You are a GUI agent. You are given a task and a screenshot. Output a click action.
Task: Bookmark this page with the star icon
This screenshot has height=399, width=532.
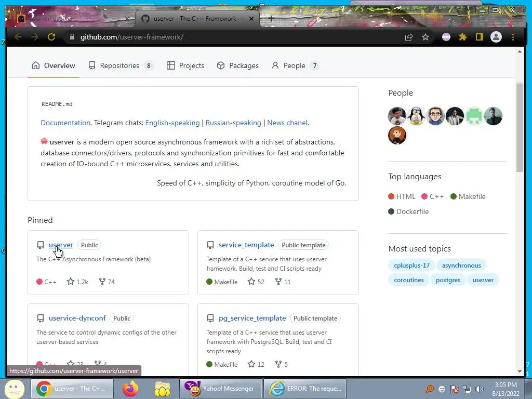point(425,37)
